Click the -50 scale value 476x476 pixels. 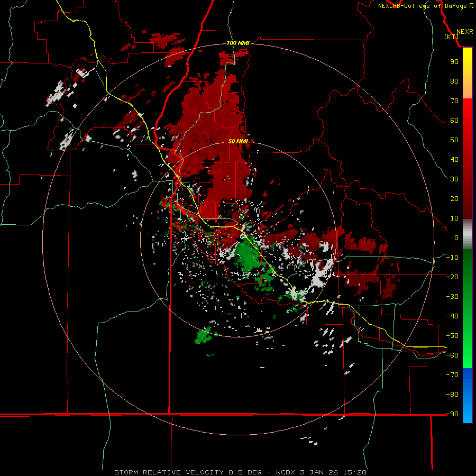452,336
